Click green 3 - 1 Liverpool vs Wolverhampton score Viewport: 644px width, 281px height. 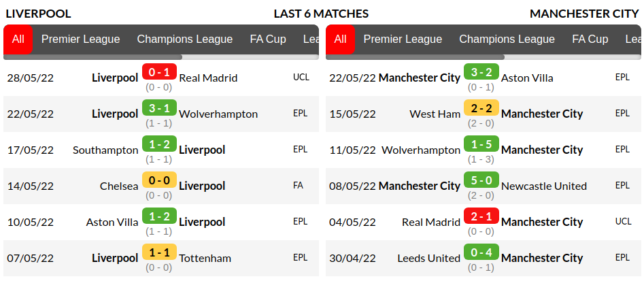pos(159,108)
